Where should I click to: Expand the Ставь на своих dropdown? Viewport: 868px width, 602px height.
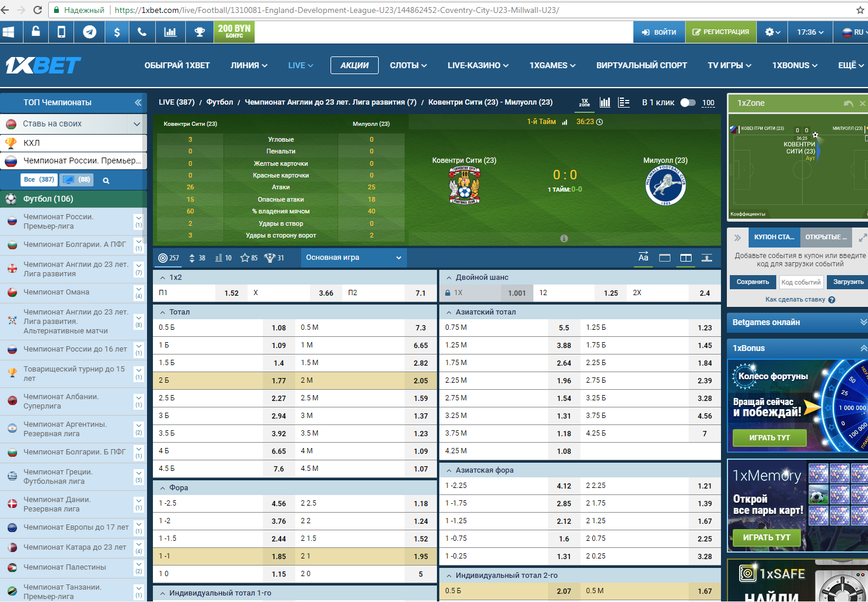[x=137, y=124]
